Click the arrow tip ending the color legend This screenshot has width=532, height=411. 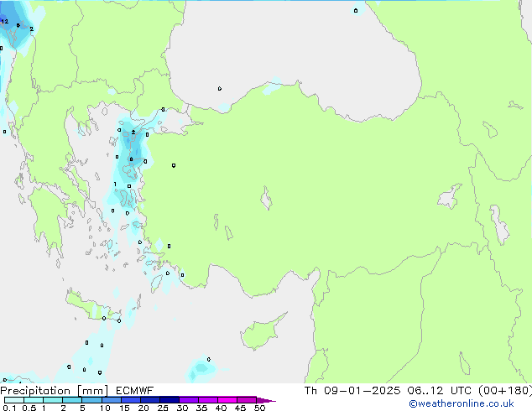click(x=272, y=400)
